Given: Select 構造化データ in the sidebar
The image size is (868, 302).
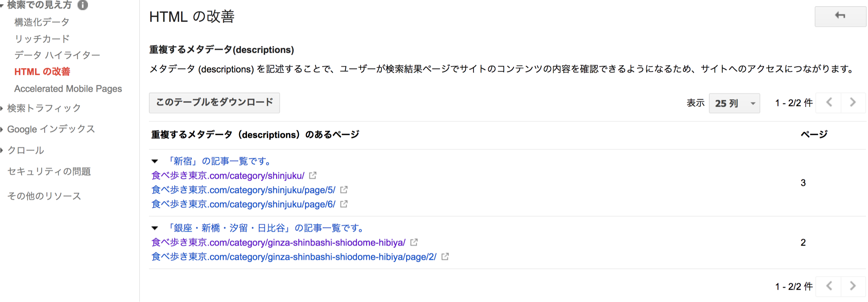Looking at the screenshot, I should tap(42, 22).
